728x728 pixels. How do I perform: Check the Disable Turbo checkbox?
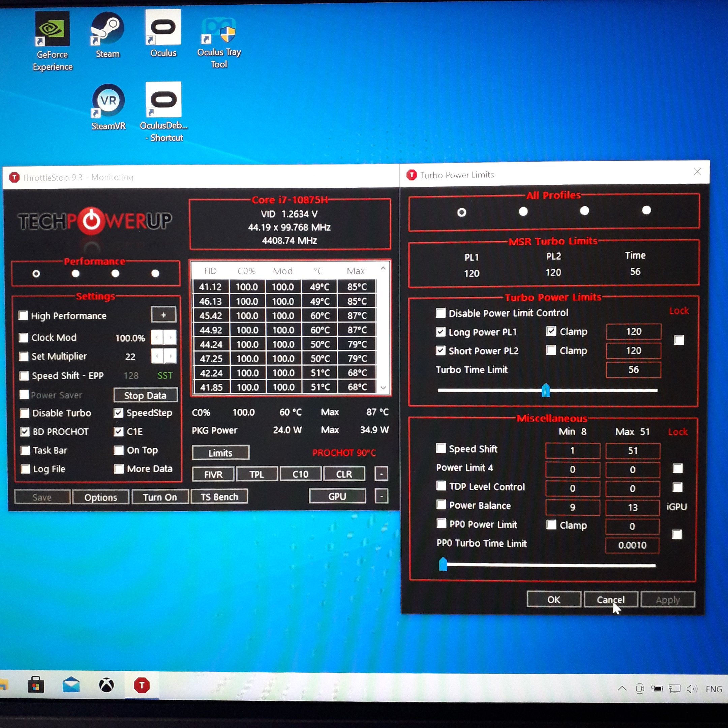coord(25,413)
